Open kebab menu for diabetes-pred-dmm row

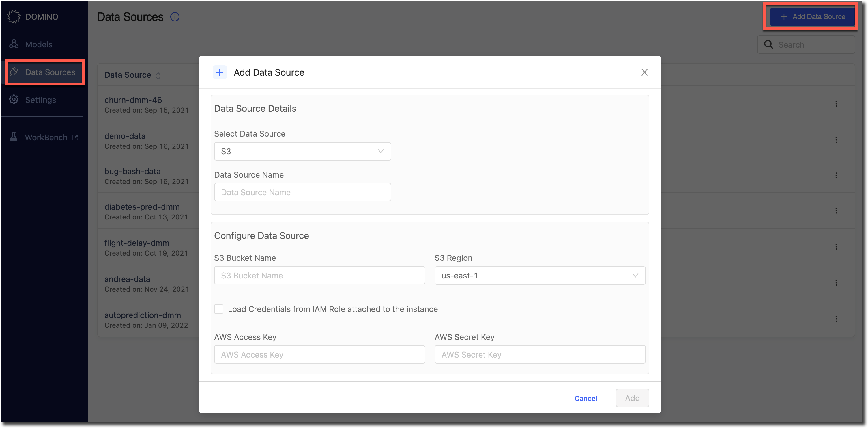836,211
